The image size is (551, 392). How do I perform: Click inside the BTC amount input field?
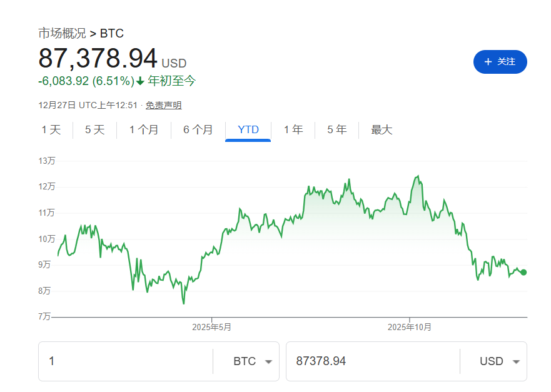[x=125, y=361]
